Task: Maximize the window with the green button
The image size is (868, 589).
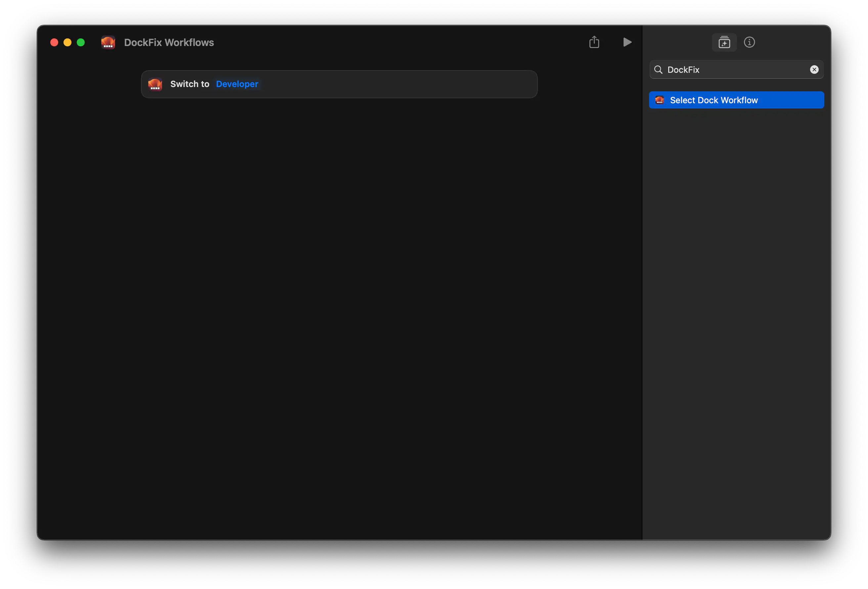Action: point(81,43)
